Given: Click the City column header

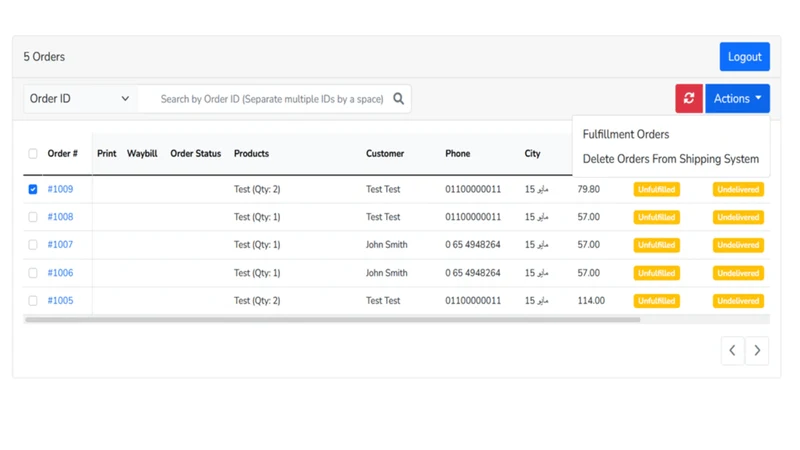Looking at the screenshot, I should click(x=532, y=154).
